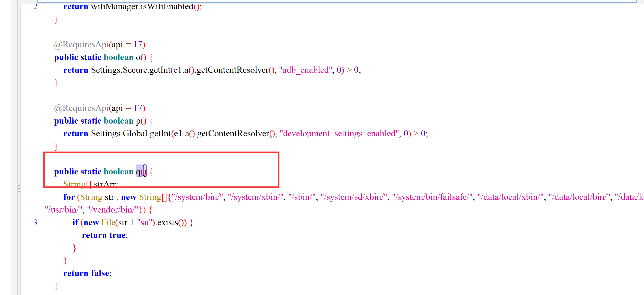Click the "/vendor/bin/" path string
Image resolution: width=644 pixels, height=295 pixels.
tap(113, 210)
